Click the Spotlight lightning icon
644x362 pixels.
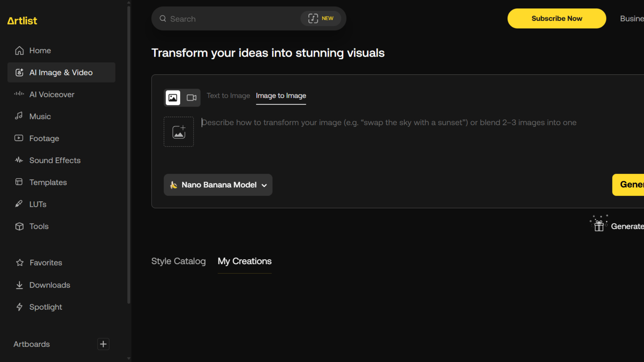pos(19,307)
